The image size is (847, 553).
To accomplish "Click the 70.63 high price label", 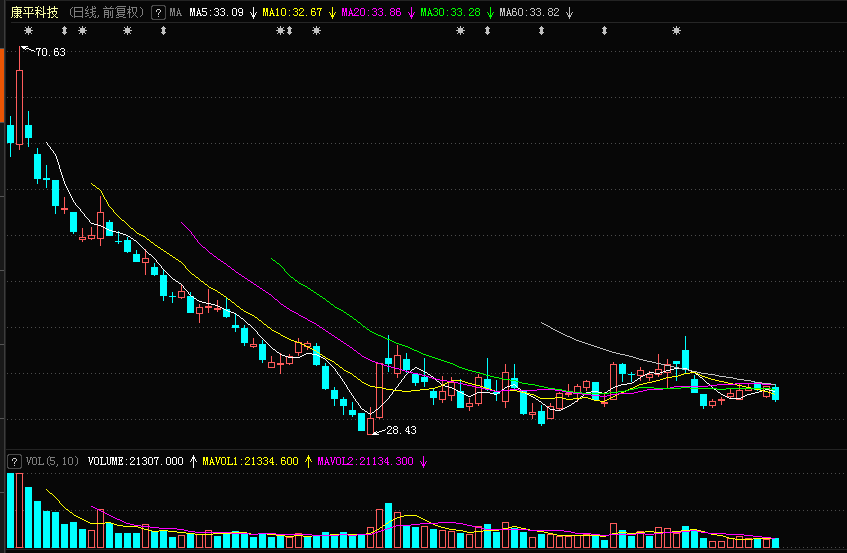I will [50, 52].
